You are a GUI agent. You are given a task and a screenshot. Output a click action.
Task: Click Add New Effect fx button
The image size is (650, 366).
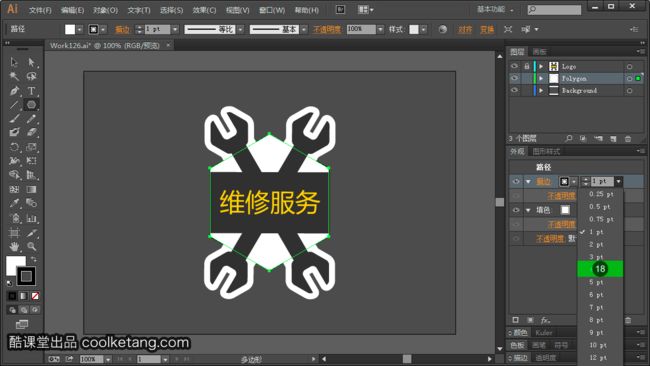coord(545,320)
